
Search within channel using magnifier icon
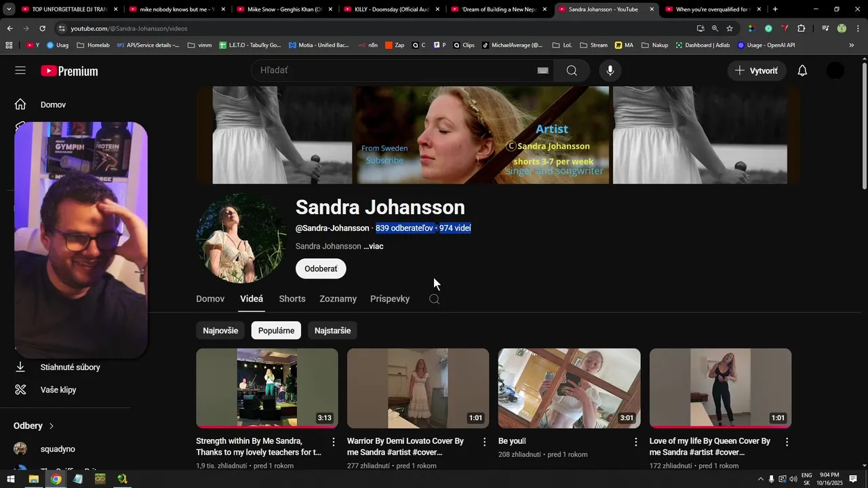(x=435, y=299)
